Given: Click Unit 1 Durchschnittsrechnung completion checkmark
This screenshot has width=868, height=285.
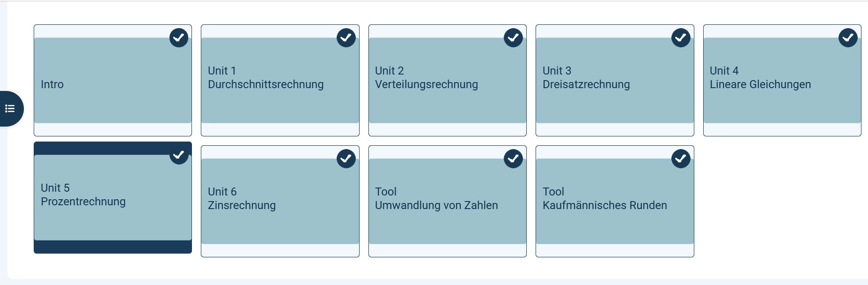Looking at the screenshot, I should point(346,37).
